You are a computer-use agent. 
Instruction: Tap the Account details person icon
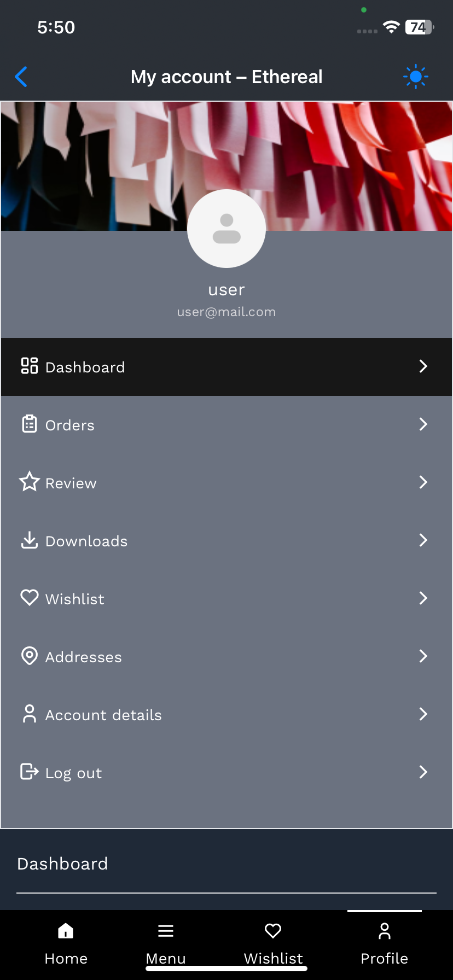pos(30,714)
